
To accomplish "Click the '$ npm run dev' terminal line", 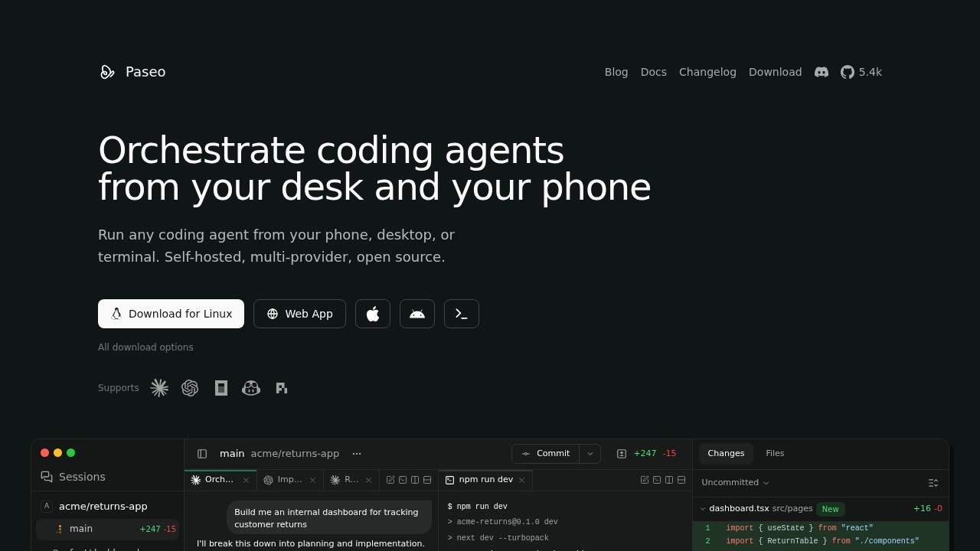I will click(x=478, y=507).
